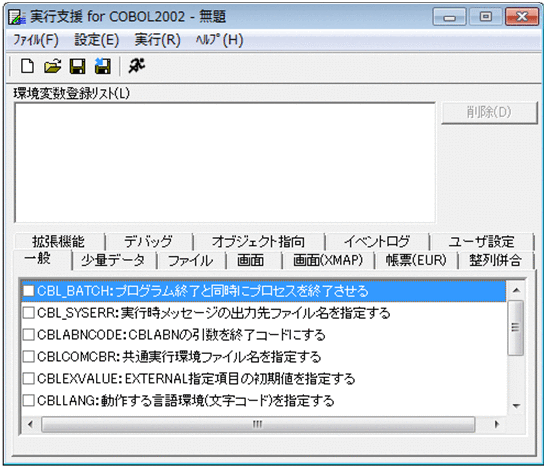Select the CBL_SYSERR row text

(x=213, y=313)
